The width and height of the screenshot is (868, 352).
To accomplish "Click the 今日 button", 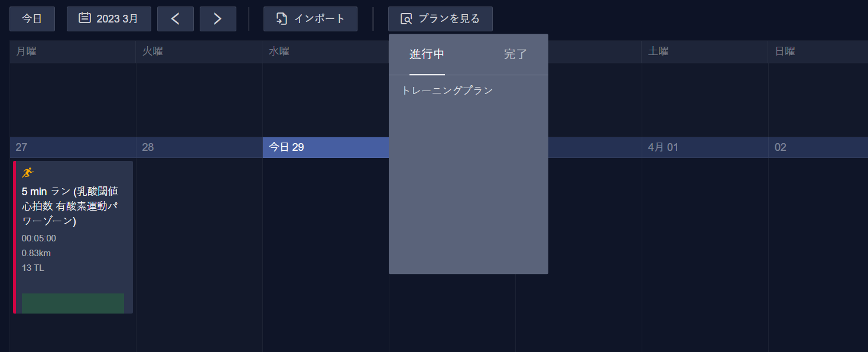I will pos(32,19).
